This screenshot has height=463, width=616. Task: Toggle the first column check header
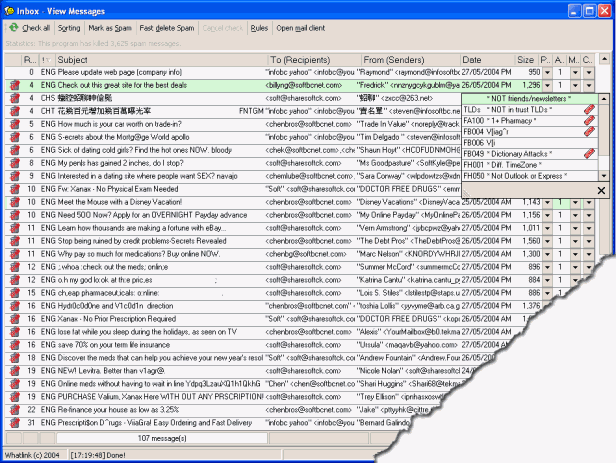pyautogui.click(x=13, y=61)
